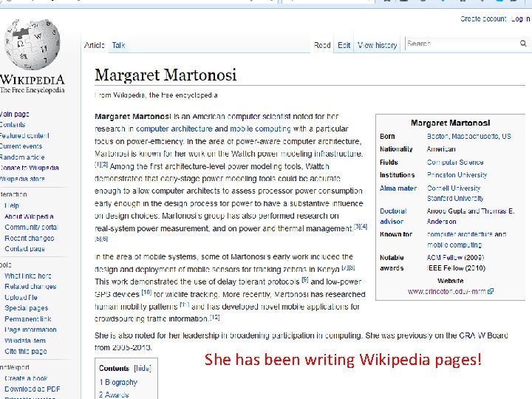
Task: Click the IEEE Fellow (2010) text
Action: (x=456, y=268)
